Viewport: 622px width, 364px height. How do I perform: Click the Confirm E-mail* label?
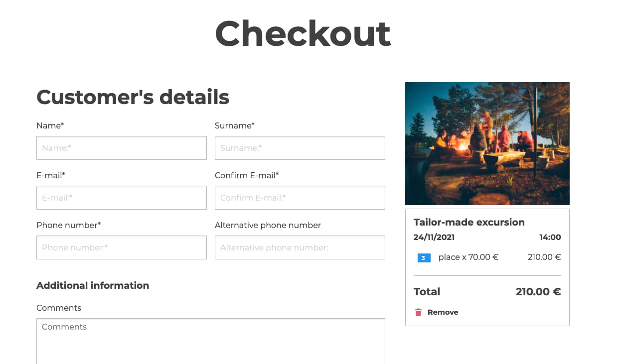247,175
